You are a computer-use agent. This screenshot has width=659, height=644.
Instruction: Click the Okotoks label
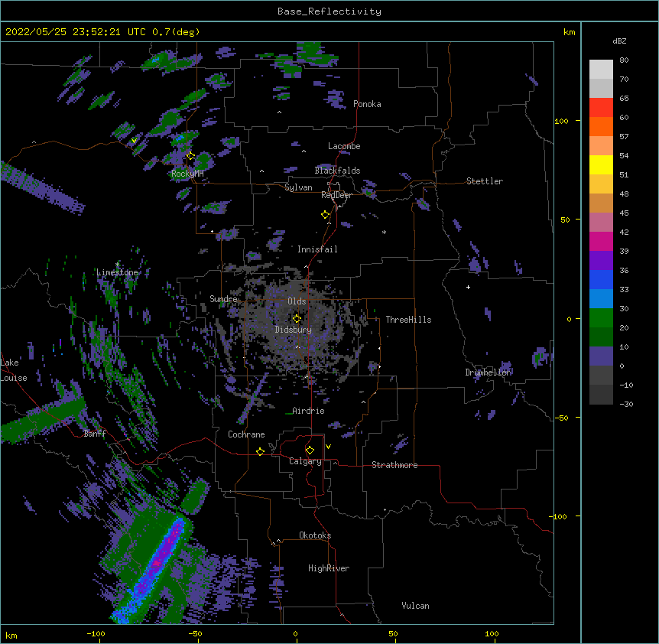click(315, 535)
